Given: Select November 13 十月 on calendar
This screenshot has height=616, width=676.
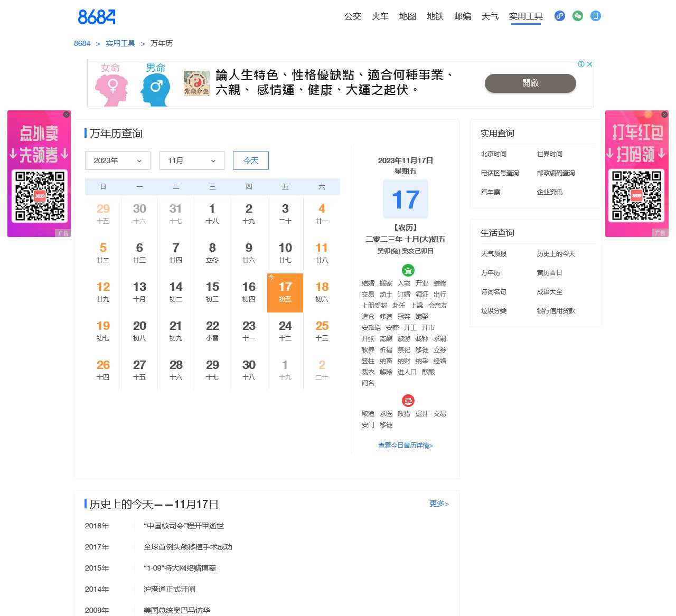Looking at the screenshot, I should (139, 293).
